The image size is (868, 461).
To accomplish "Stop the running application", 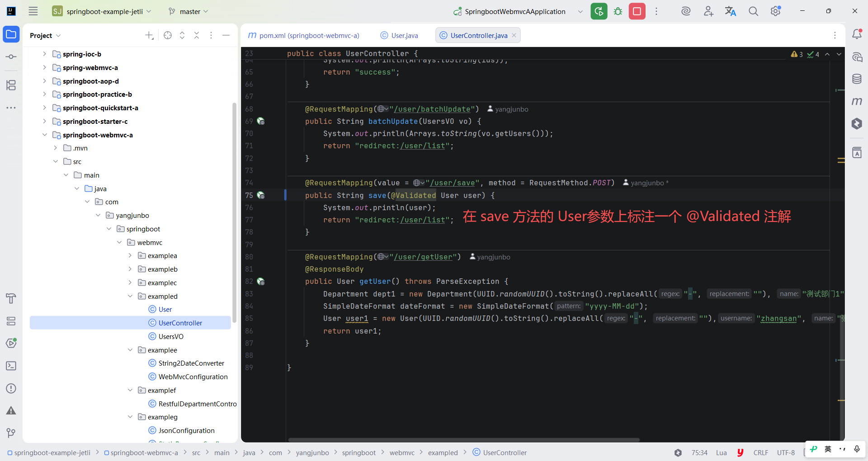I will (637, 11).
